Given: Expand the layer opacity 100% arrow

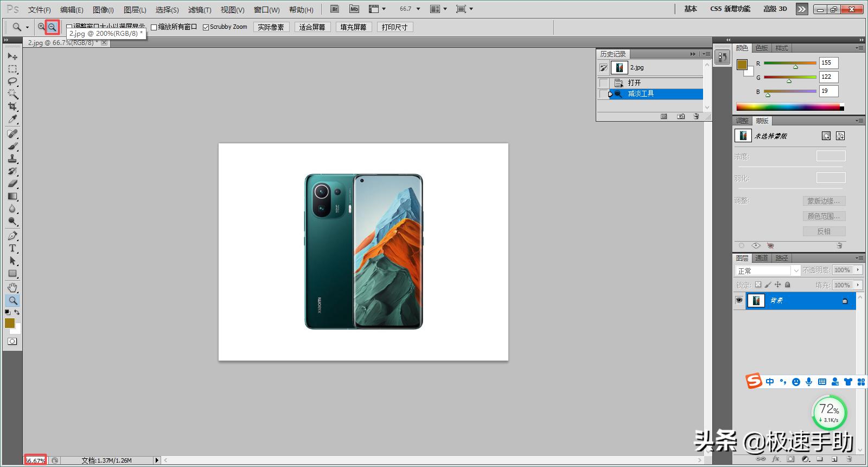Looking at the screenshot, I should [858, 270].
